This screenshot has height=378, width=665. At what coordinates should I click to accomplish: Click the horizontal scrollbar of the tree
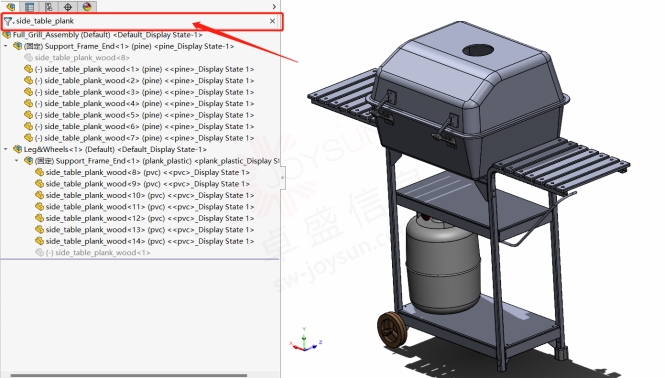[129, 375]
